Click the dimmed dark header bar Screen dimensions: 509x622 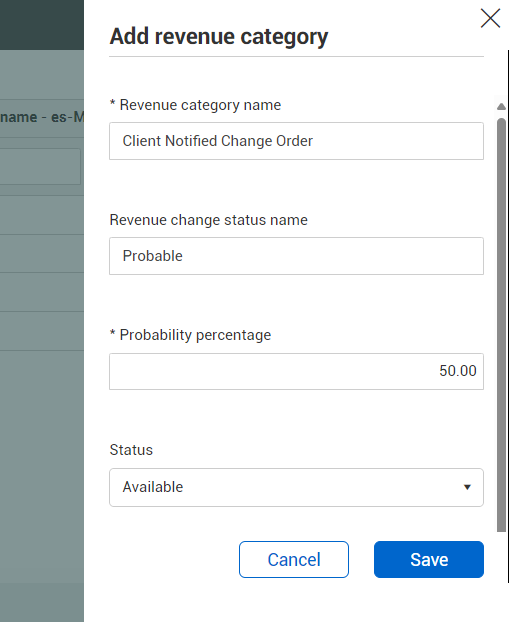[42, 25]
